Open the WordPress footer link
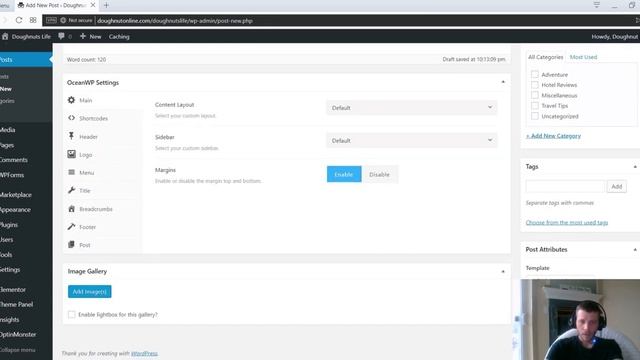The height and width of the screenshot is (360, 640). pos(144,353)
